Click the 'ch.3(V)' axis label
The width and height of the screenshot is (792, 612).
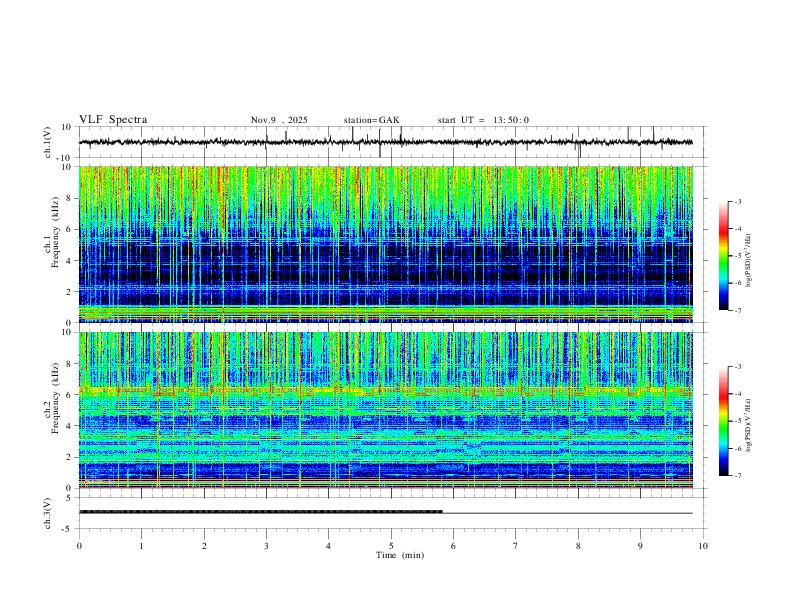pos(48,514)
